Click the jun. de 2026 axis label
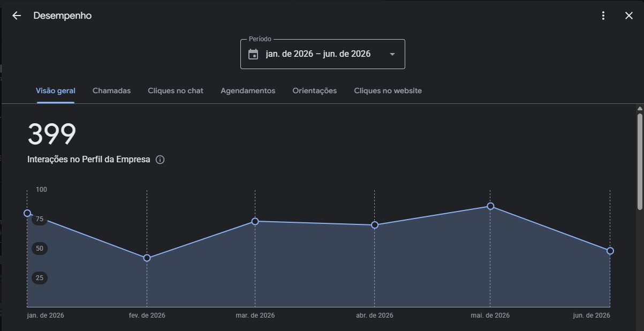The height and width of the screenshot is (331, 644). pos(592,315)
